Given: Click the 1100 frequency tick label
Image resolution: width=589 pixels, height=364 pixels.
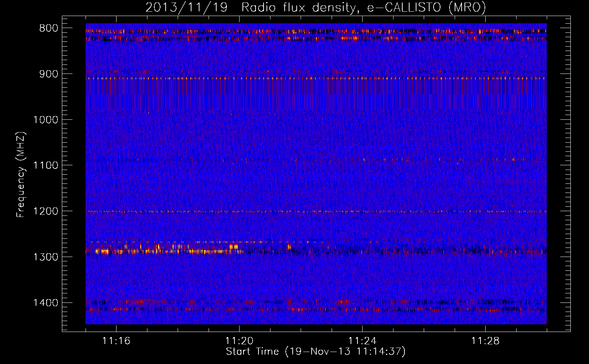Looking at the screenshot, I should pos(46,166).
